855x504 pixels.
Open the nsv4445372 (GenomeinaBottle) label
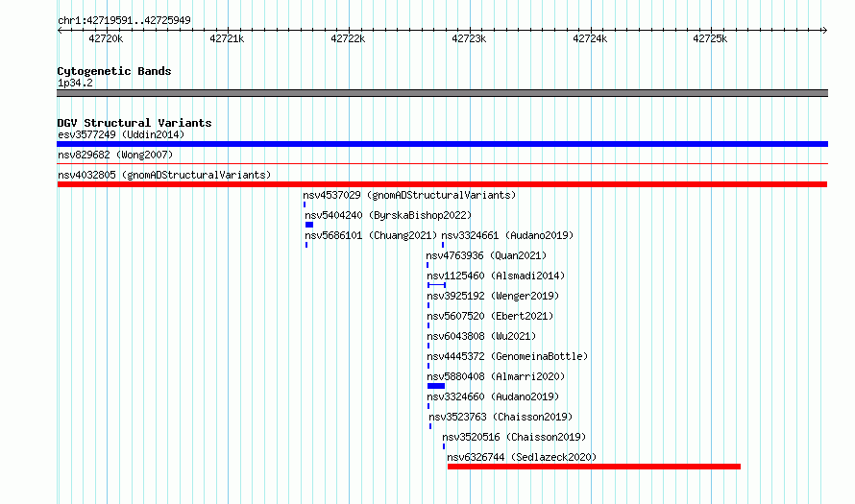507,356
